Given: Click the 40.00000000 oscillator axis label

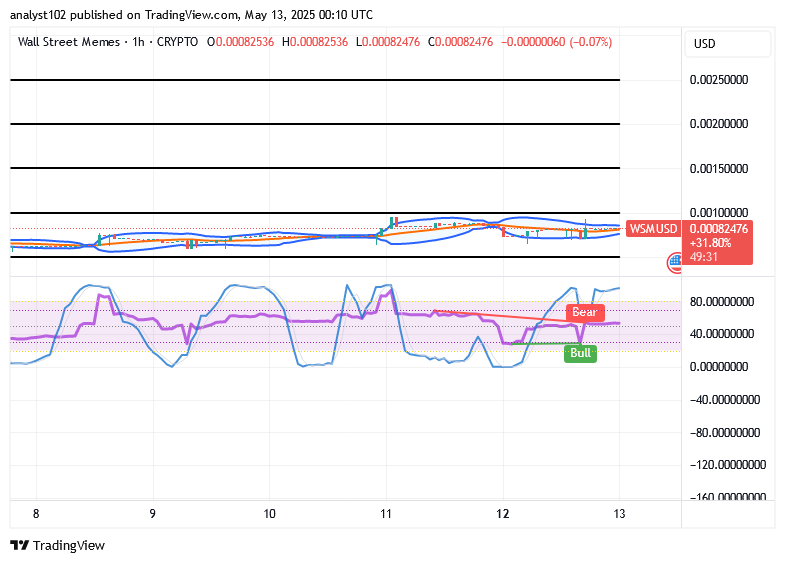Looking at the screenshot, I should click(x=722, y=334).
